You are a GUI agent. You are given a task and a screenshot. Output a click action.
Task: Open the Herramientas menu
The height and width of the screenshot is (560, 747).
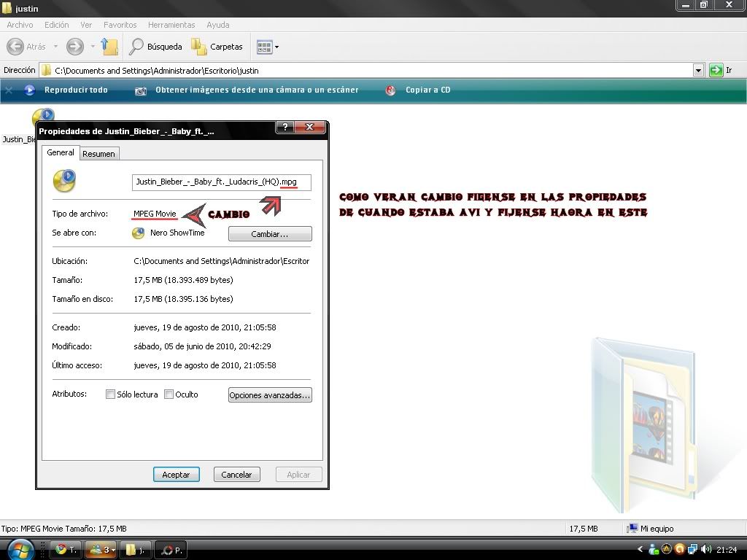(171, 25)
